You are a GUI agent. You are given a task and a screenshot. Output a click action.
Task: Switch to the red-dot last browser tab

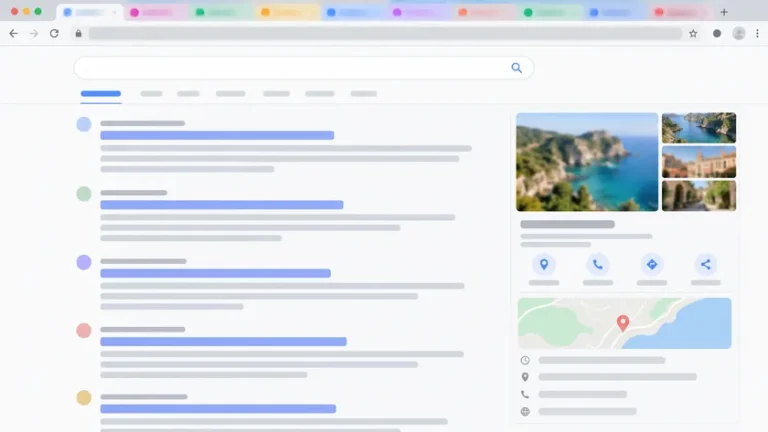681,12
